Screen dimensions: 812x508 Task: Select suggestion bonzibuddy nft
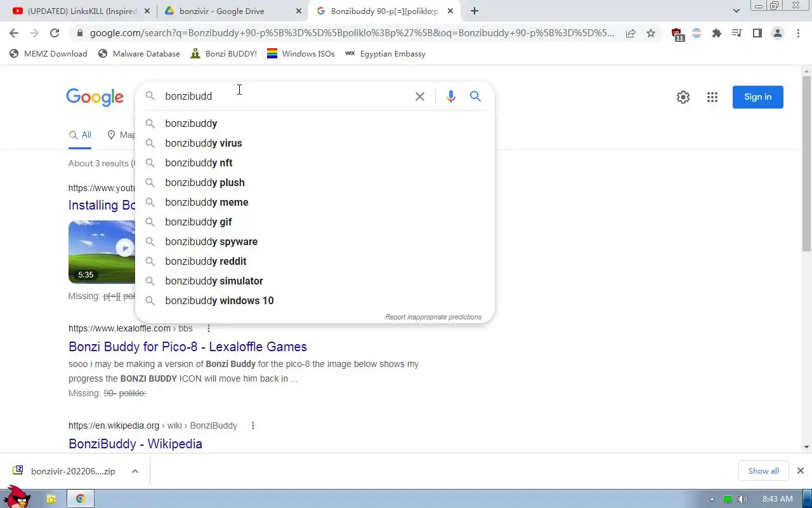(x=315, y=163)
